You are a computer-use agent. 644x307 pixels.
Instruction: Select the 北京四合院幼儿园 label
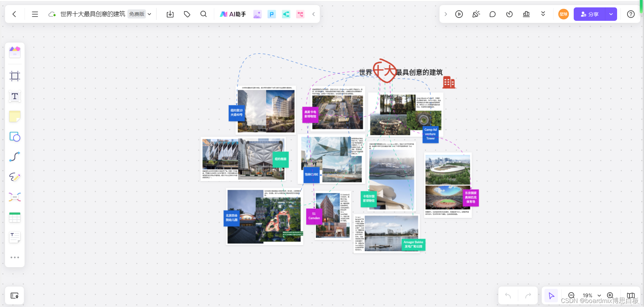(231, 218)
